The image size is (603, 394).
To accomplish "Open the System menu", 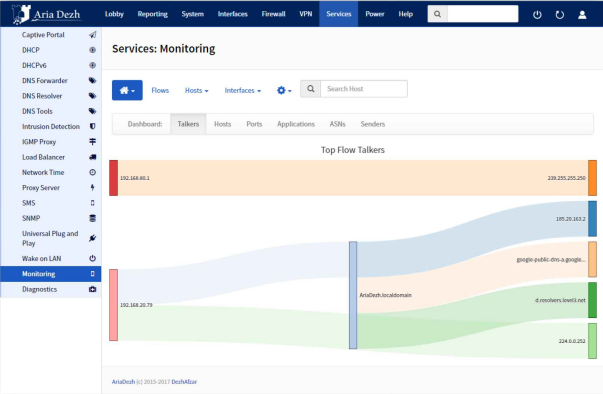I will (x=193, y=14).
